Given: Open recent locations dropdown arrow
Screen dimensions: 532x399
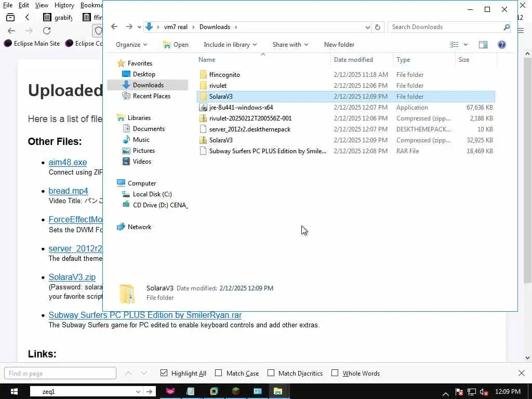Looking at the screenshot, I should tap(139, 27).
